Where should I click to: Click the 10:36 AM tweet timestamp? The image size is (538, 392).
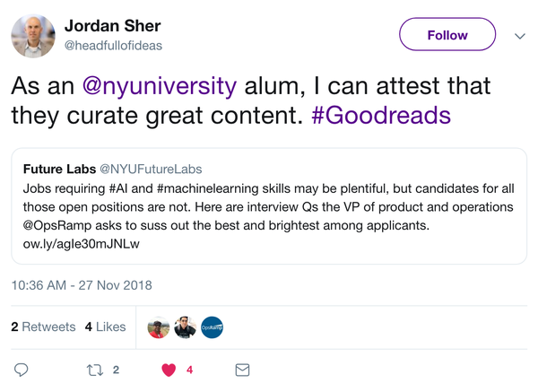(x=82, y=286)
